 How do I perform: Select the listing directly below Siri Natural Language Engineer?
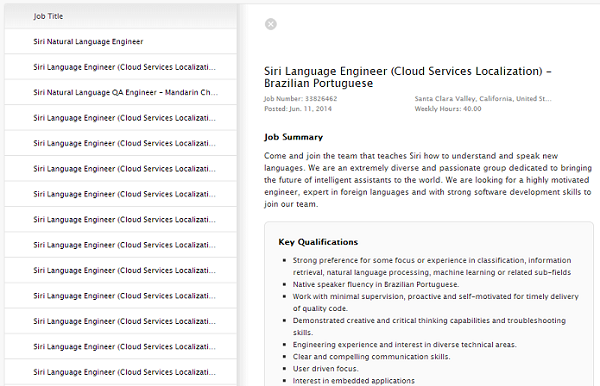point(121,67)
